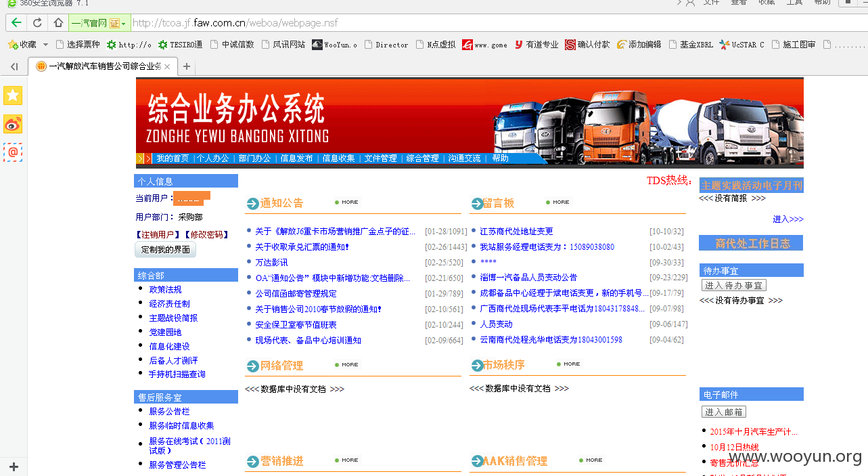868x476 pixels.
Task: Open 个人办公 menu item
Action: [x=213, y=158]
